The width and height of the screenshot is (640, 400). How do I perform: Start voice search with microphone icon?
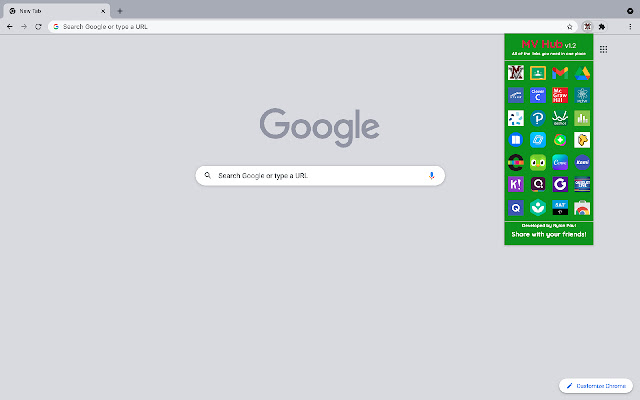coord(431,176)
